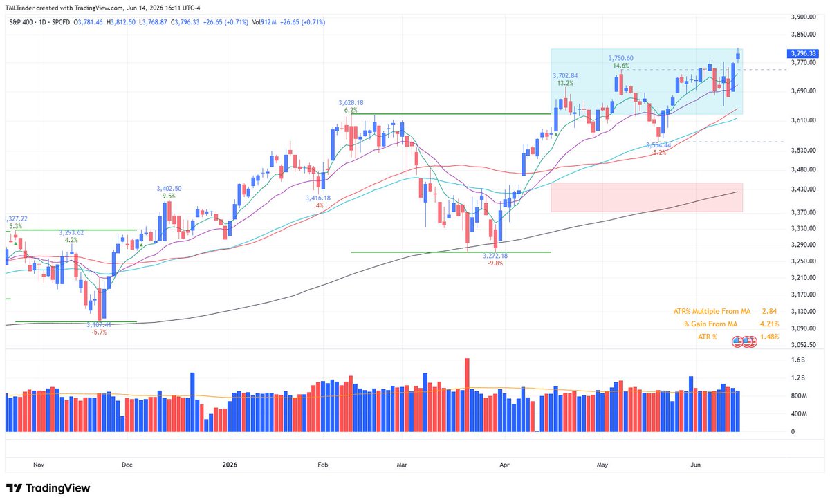Click the 6.2% annotation under 3,628.18
Viewport: 830px width, 504px height.
pos(351,110)
